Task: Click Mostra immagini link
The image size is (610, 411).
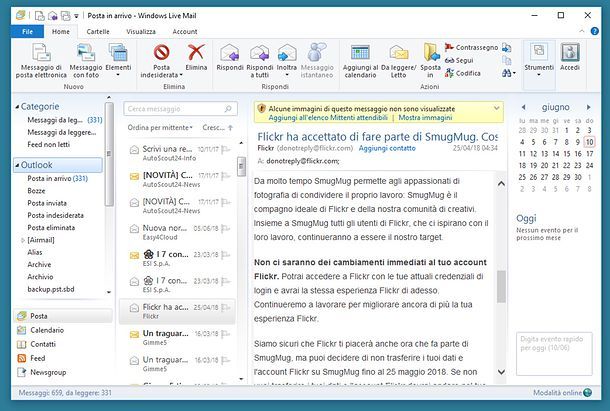Action: coord(425,118)
